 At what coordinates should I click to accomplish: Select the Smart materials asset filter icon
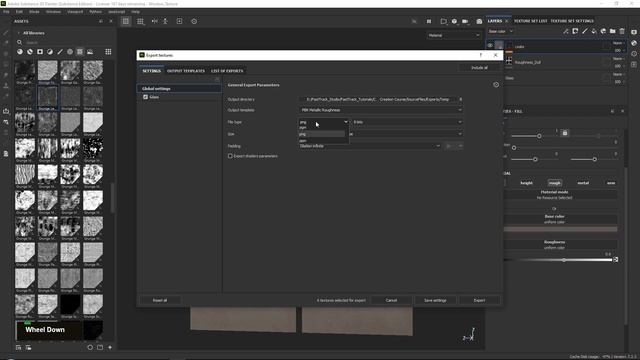30,52
